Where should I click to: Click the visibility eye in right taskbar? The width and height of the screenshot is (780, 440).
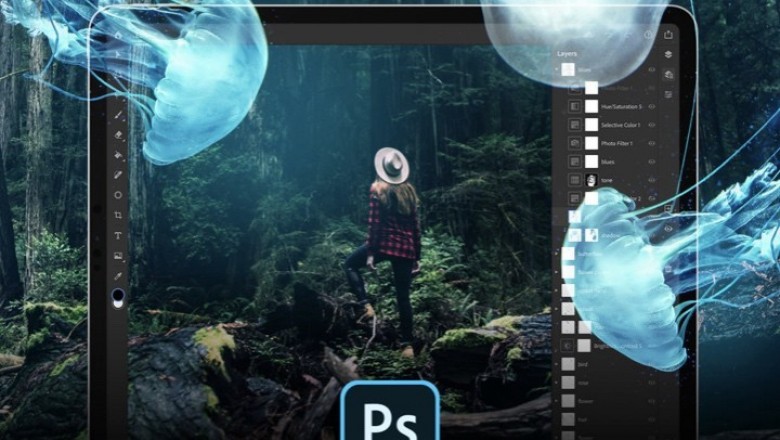click(668, 229)
